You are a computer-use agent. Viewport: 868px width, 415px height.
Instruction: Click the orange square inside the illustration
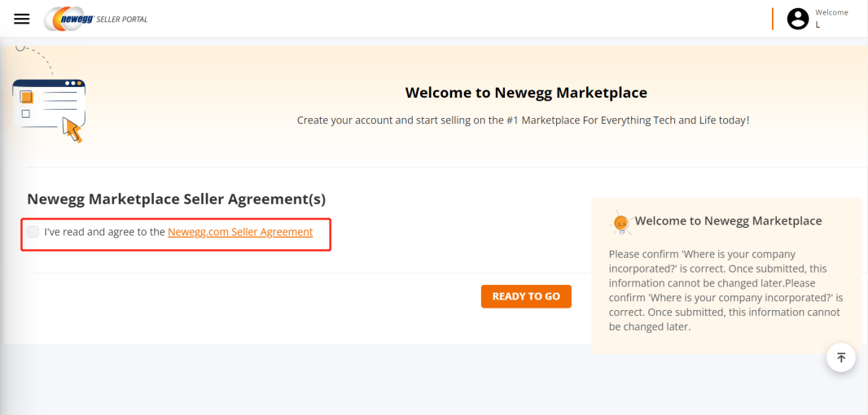point(27,97)
